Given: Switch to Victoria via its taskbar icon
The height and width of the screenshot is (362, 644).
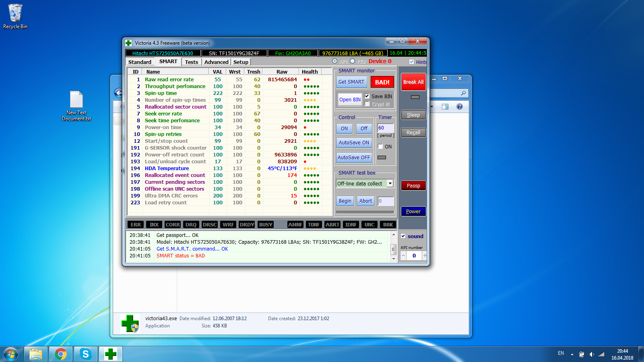Looking at the screenshot, I should (111, 354).
